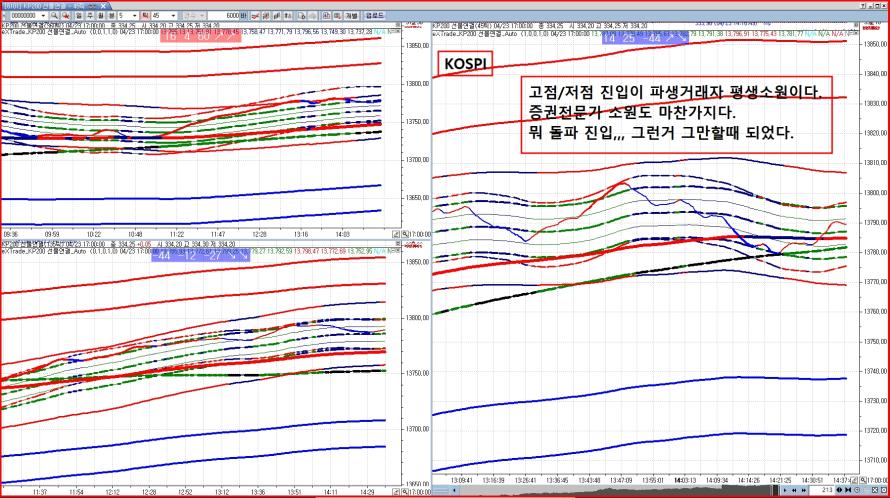Click the magnifier search icon beside the code field
The image size is (890, 498).
click(x=52, y=15)
